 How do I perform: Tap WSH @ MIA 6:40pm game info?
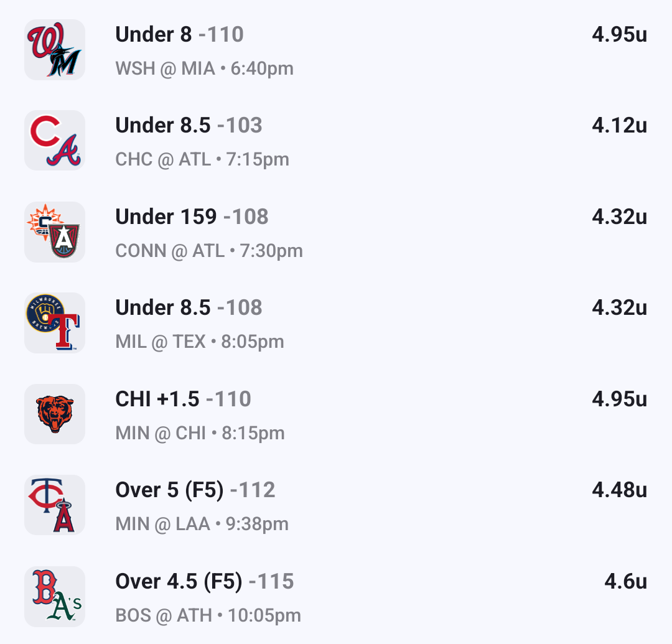(x=204, y=68)
